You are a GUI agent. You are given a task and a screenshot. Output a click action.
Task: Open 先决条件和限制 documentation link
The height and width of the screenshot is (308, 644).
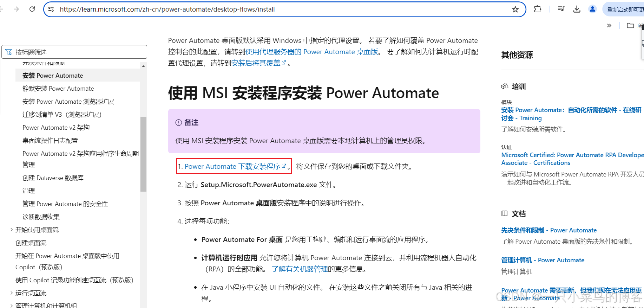click(x=549, y=230)
